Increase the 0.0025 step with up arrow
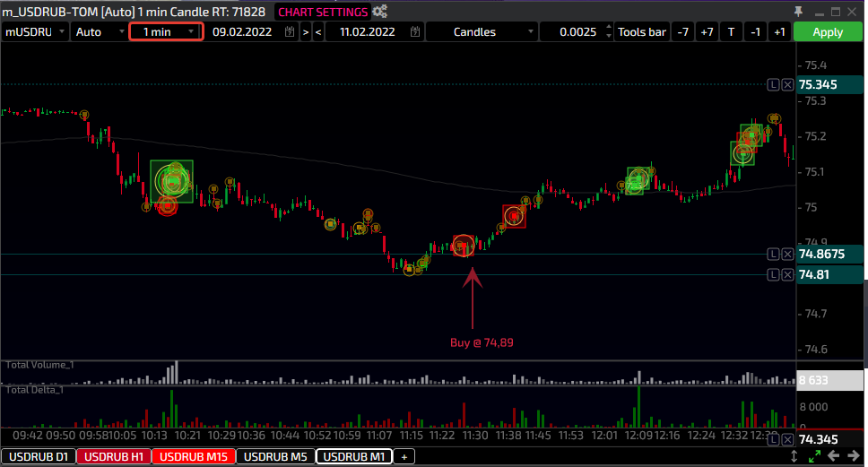The image size is (868, 467). (609, 27)
